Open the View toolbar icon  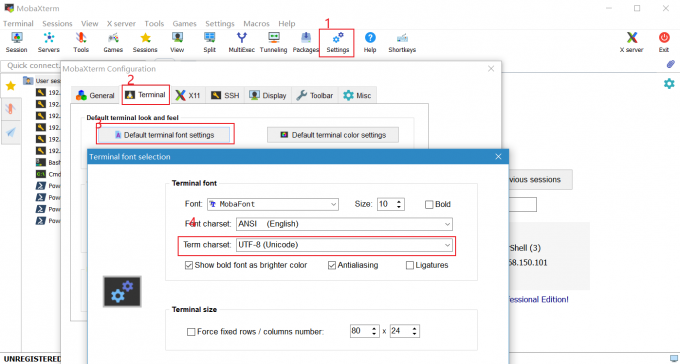point(177,43)
